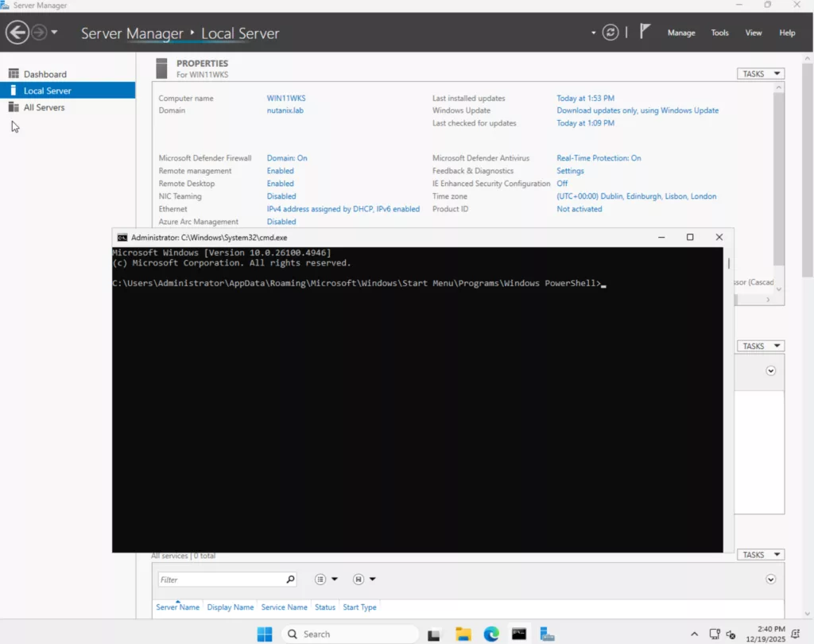The width and height of the screenshot is (814, 644).
Task: Click the back navigation arrow in Server Manager
Action: (17, 33)
